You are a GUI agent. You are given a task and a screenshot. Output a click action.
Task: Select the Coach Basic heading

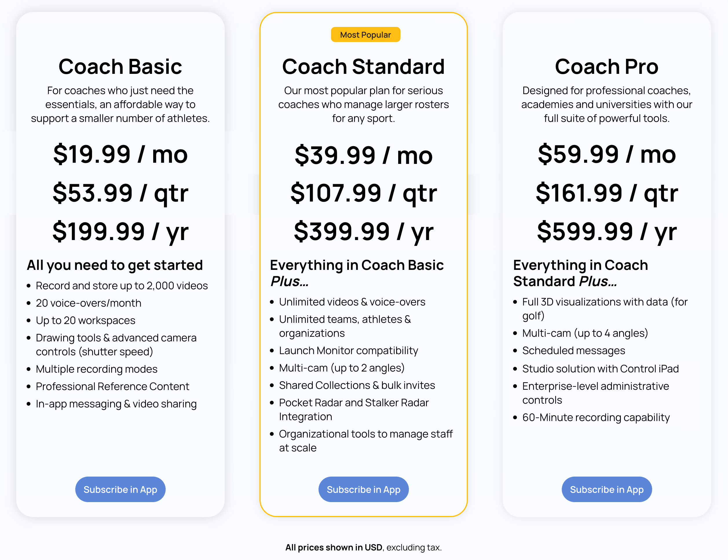tap(120, 66)
